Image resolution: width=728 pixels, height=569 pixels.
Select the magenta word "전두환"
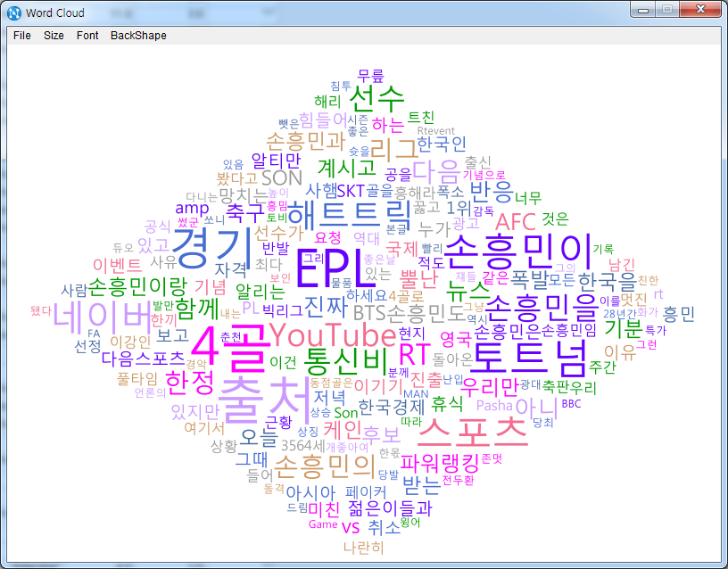(458, 480)
